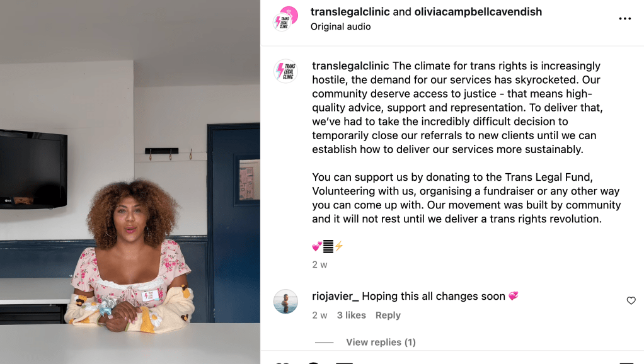Viewport: 644px width, 364px height.
Task: Click Trans Legal Clinic avatar beside the caption
Action: (285, 71)
